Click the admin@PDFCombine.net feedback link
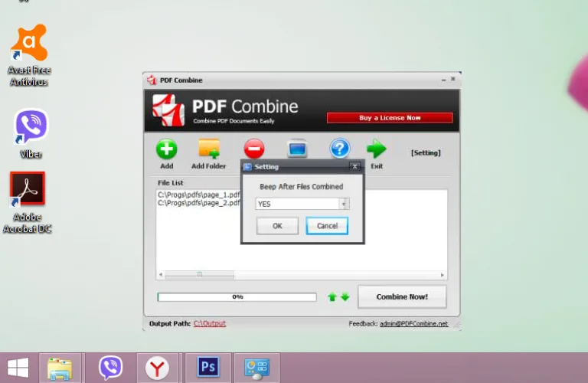The image size is (588, 383). [413, 324]
